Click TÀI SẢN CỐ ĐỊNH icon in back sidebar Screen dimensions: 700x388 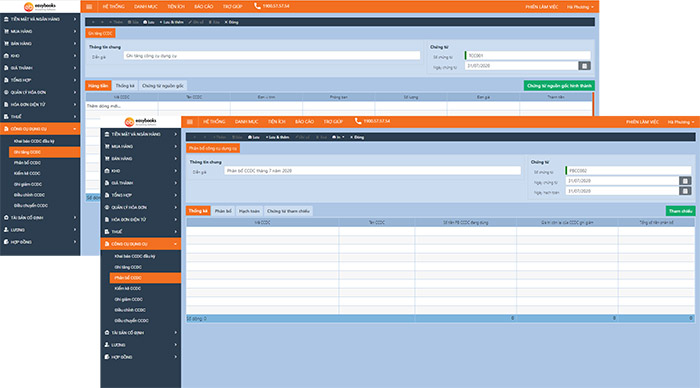6,217
